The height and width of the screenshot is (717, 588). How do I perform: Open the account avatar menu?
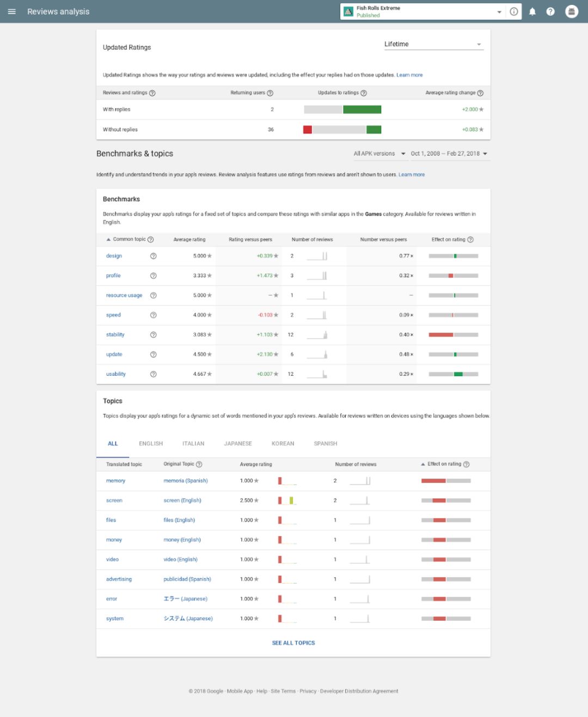click(x=572, y=11)
